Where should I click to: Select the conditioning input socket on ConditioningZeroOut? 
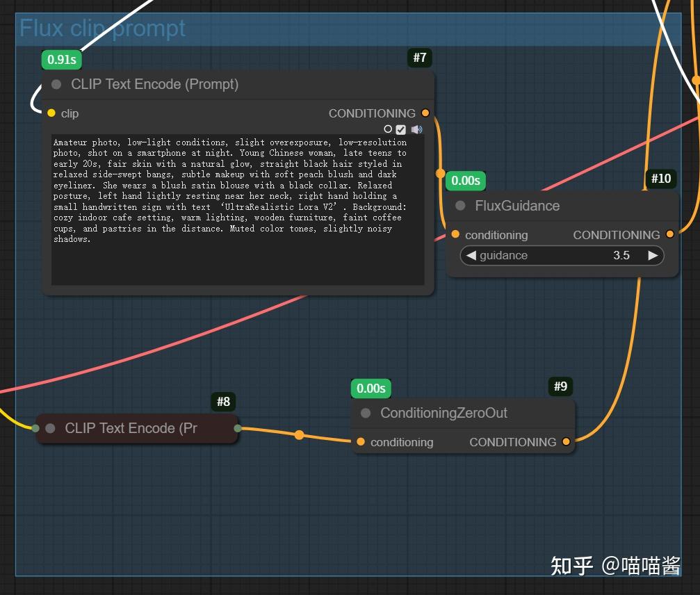[360, 441]
